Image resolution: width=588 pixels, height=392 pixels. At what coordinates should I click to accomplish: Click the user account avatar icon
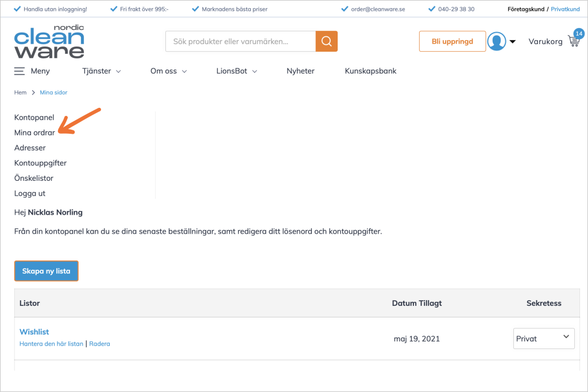coord(496,41)
